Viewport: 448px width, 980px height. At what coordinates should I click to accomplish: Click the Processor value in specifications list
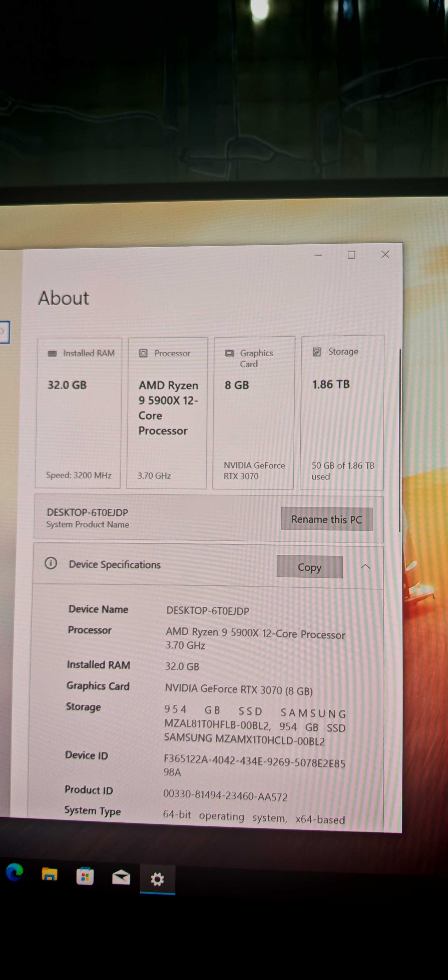click(255, 639)
